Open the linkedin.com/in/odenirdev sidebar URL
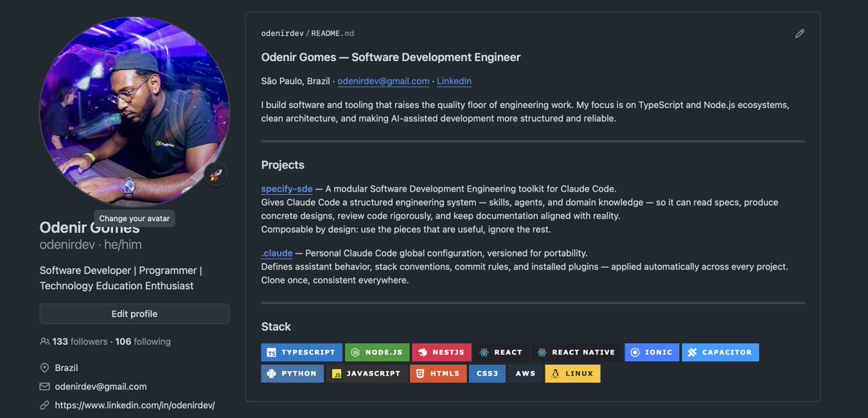868x418 pixels. [x=135, y=405]
